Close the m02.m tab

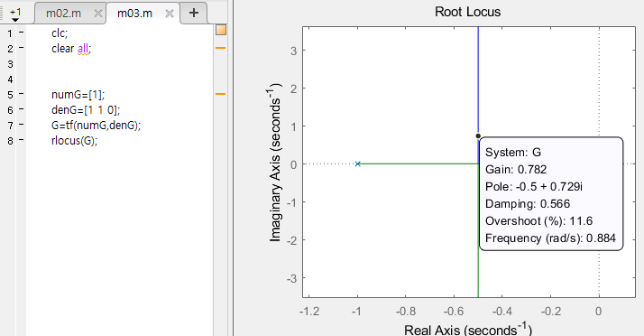pos(98,14)
